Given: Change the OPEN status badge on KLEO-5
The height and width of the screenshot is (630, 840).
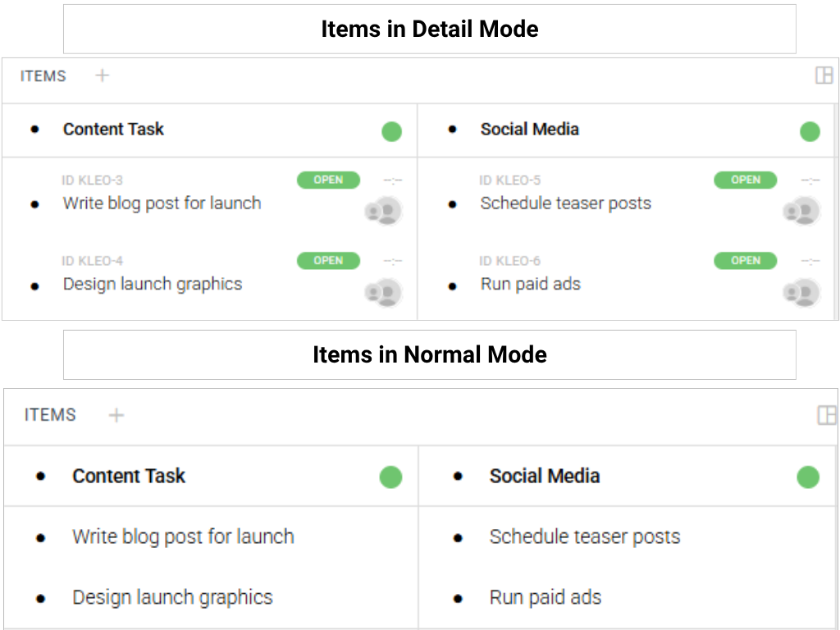Looking at the screenshot, I should click(745, 180).
